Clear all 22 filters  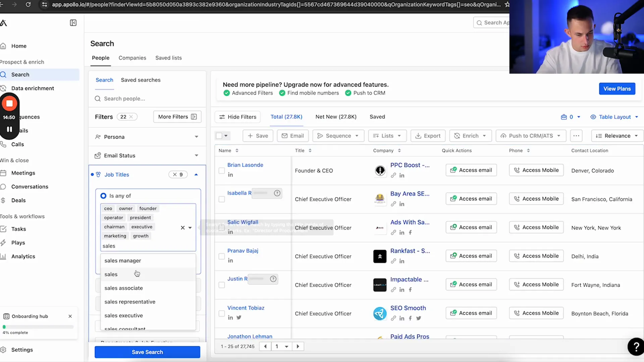[131, 117]
